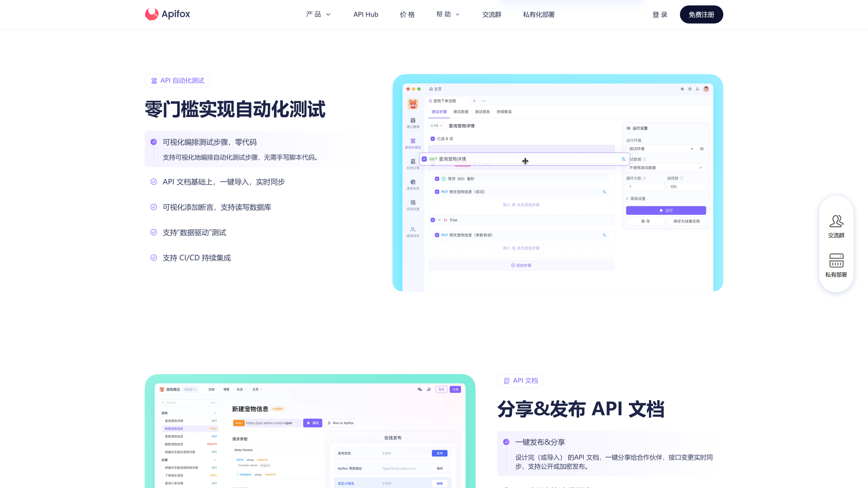Click the 免费注册 button

(x=702, y=14)
